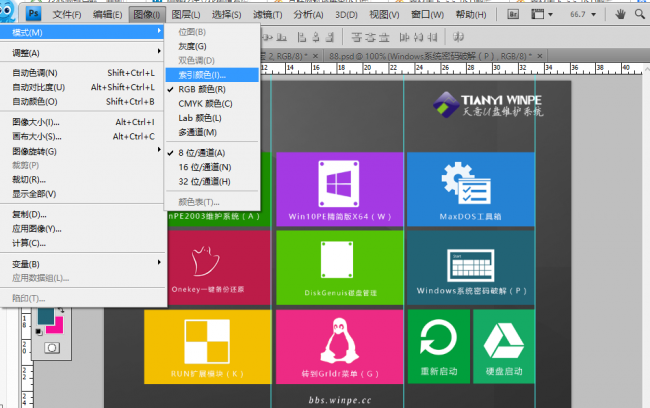Open the 图层(L) menu

click(186, 15)
